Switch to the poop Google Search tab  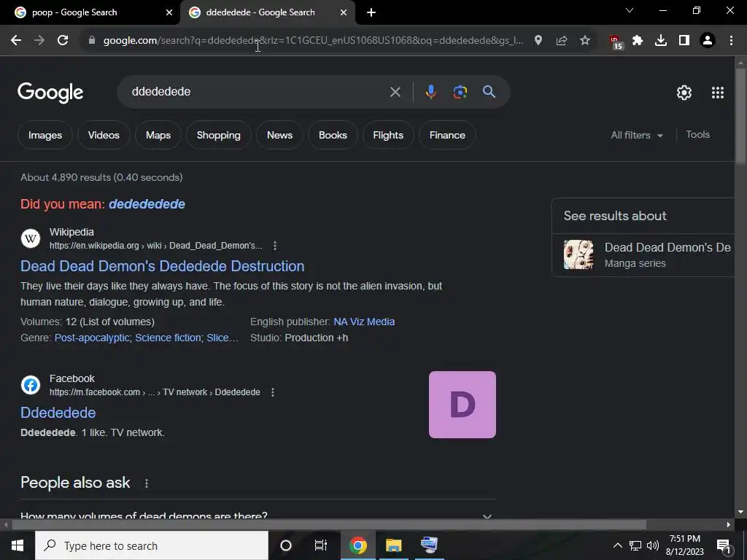coord(90,12)
